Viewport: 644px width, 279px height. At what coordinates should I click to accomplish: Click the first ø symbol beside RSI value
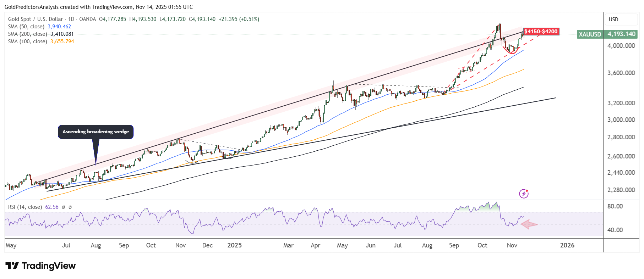pos(63,207)
